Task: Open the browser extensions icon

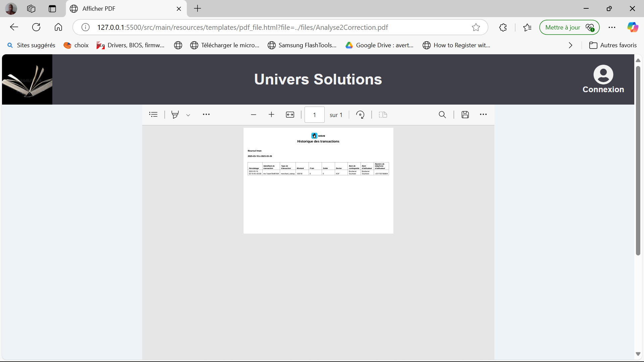Action: point(503,27)
